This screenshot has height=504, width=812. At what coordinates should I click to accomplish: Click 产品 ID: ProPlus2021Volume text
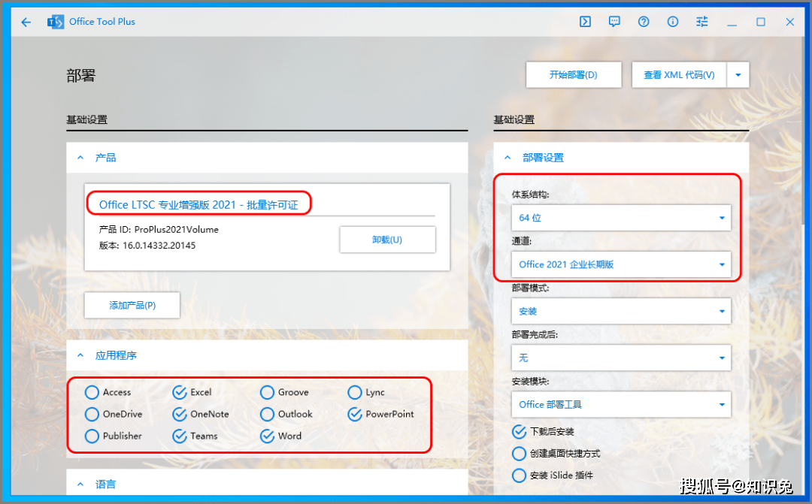pos(159,229)
